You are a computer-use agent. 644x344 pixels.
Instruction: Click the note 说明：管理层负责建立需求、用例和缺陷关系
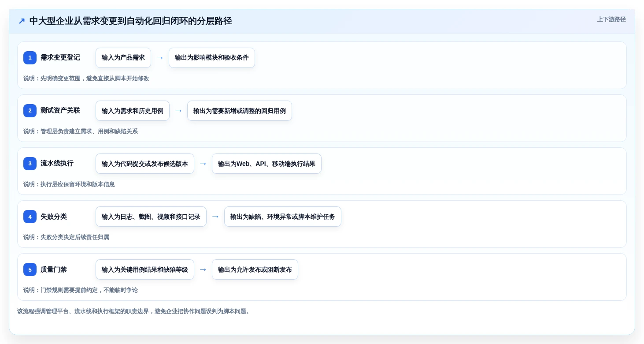[x=81, y=131]
